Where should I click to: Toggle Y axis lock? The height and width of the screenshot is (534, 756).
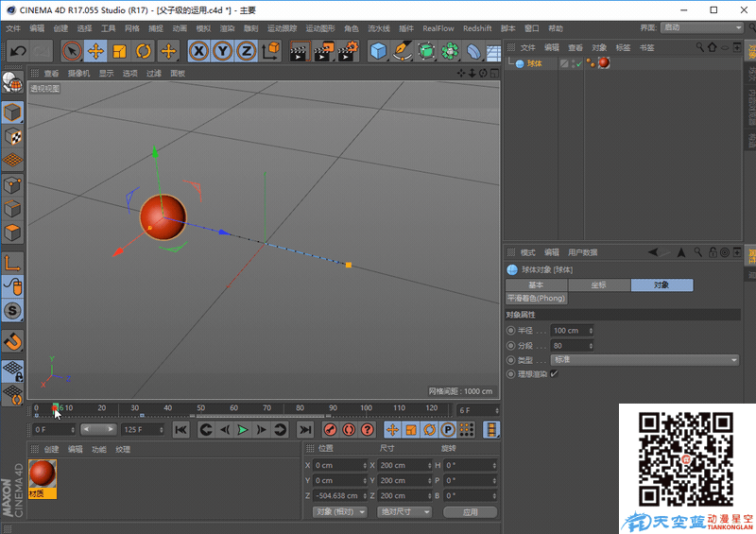click(222, 51)
